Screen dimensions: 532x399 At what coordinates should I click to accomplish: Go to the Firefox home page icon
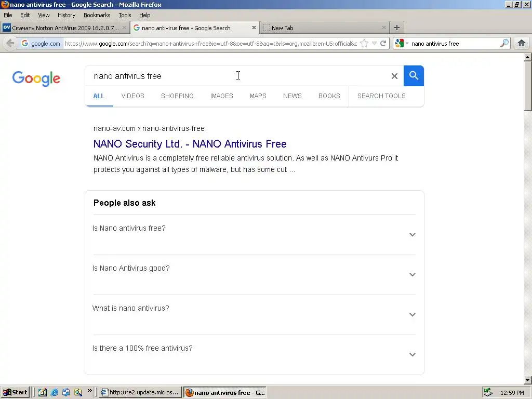522,43
